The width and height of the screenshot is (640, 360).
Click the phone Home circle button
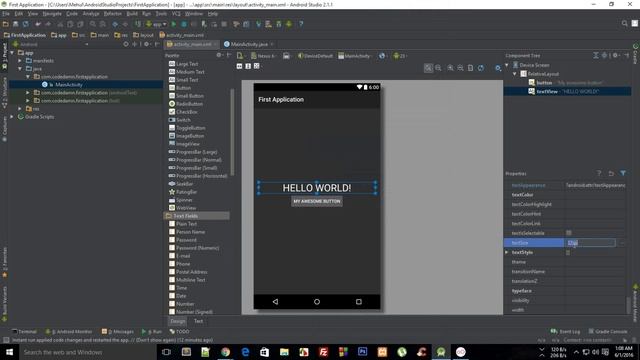click(317, 302)
